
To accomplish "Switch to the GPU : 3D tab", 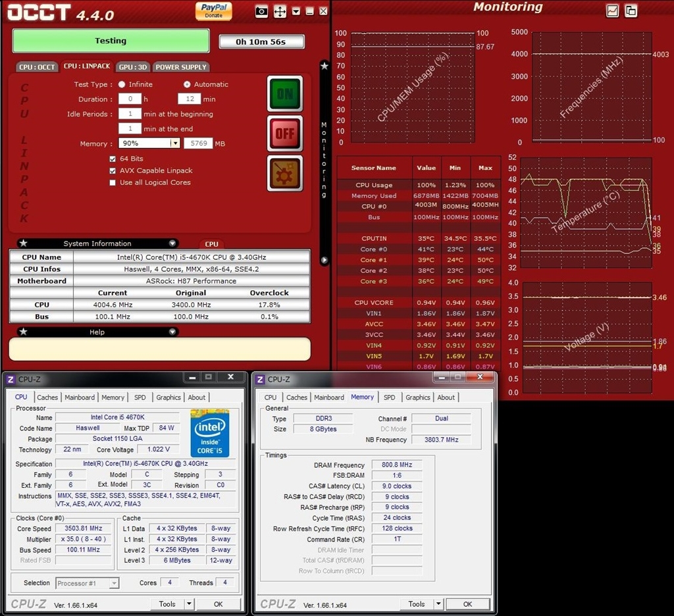I will [x=133, y=67].
